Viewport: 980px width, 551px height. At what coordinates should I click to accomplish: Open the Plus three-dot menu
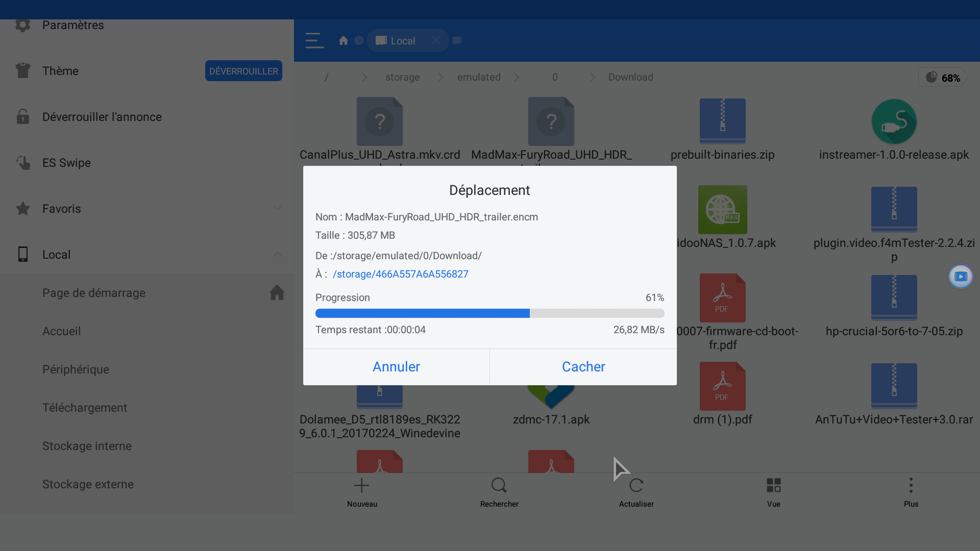pyautogui.click(x=911, y=486)
